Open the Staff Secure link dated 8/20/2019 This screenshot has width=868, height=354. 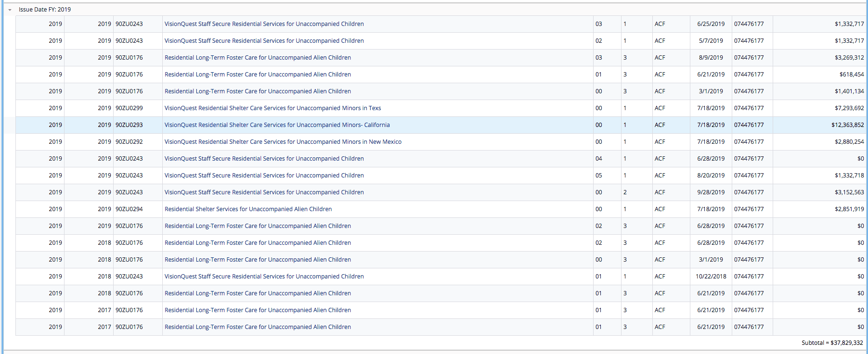point(264,176)
